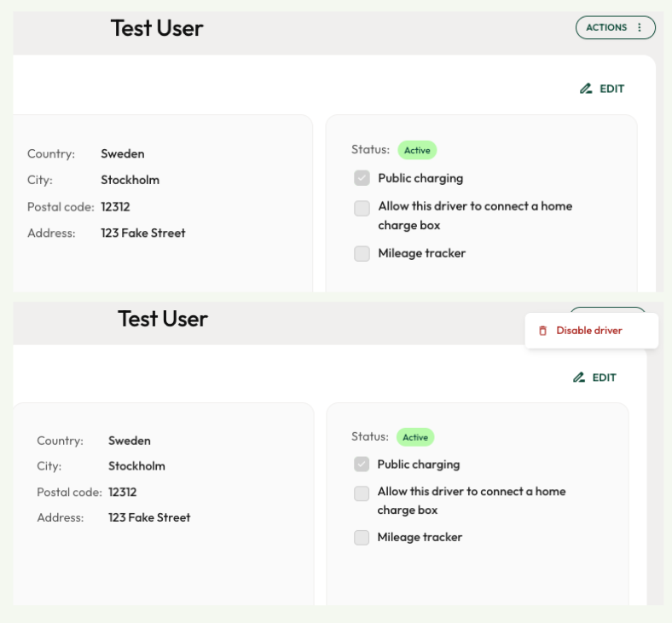Viewport: 672px width, 623px height.
Task: Click Mileage tracker label in lower panel
Action: (420, 537)
